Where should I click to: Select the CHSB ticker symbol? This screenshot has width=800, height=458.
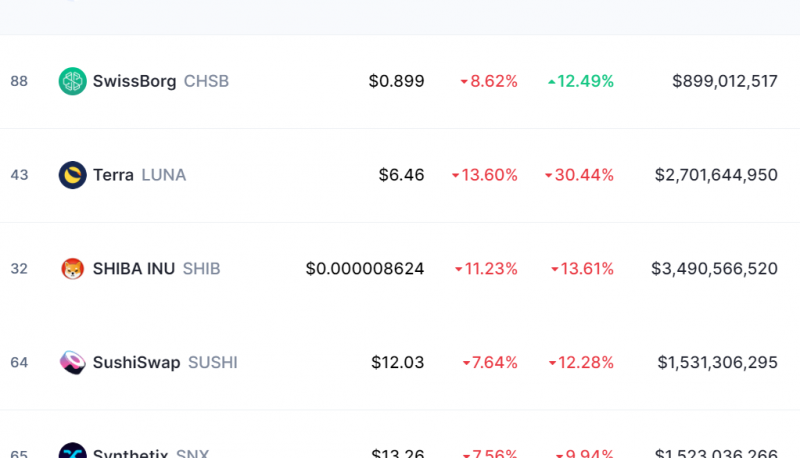tap(206, 81)
